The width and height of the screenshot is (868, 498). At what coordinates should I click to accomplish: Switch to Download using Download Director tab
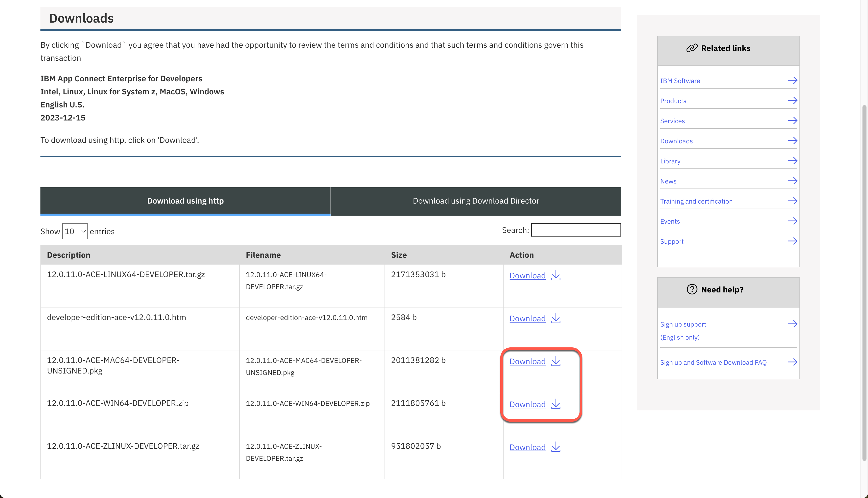pyautogui.click(x=476, y=201)
